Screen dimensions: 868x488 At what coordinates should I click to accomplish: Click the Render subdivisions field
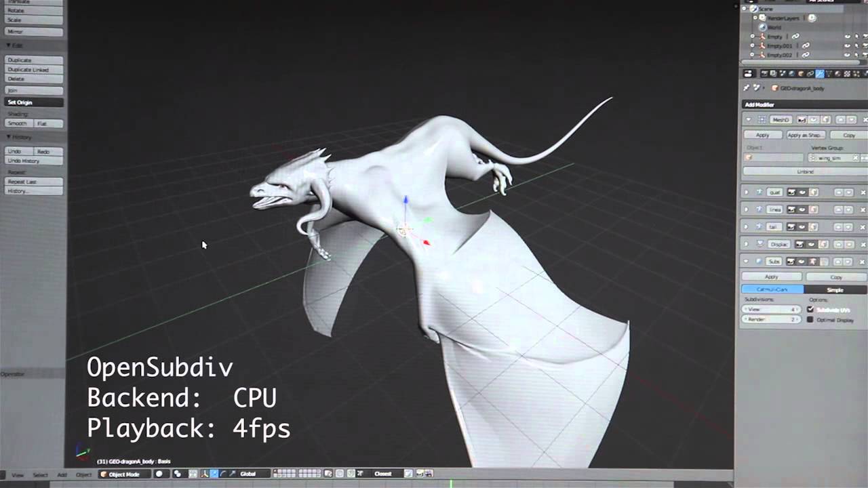pyautogui.click(x=772, y=319)
